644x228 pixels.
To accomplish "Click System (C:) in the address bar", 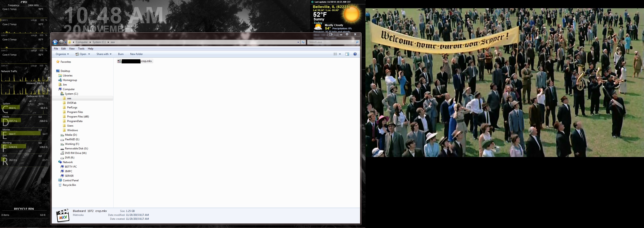I will (99, 42).
